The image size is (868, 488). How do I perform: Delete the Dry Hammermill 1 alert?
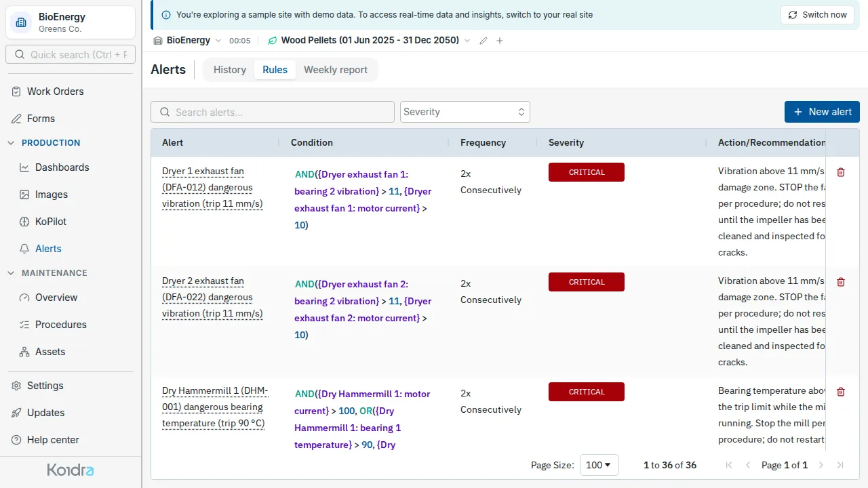point(841,392)
